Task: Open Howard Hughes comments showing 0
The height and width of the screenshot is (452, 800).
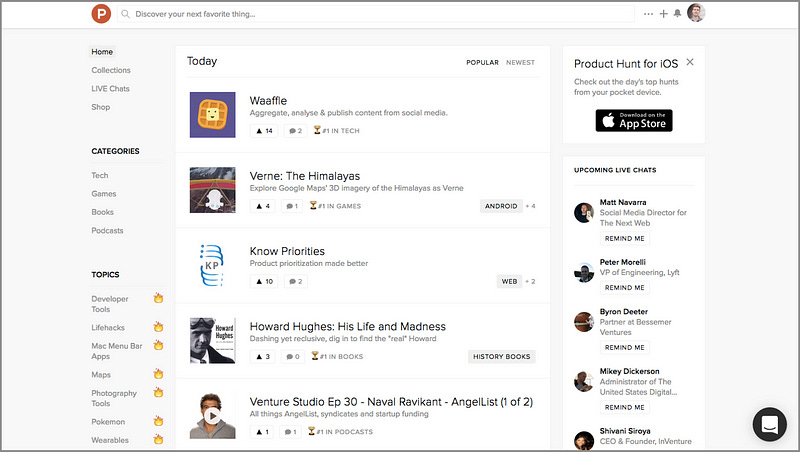Action: (x=293, y=357)
